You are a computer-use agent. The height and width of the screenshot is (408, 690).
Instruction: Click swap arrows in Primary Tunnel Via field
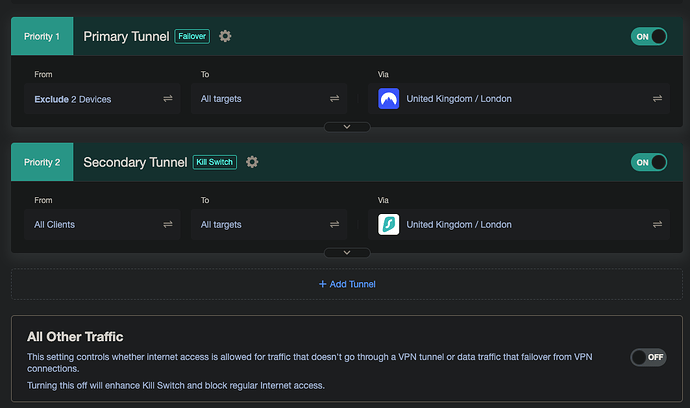point(657,99)
